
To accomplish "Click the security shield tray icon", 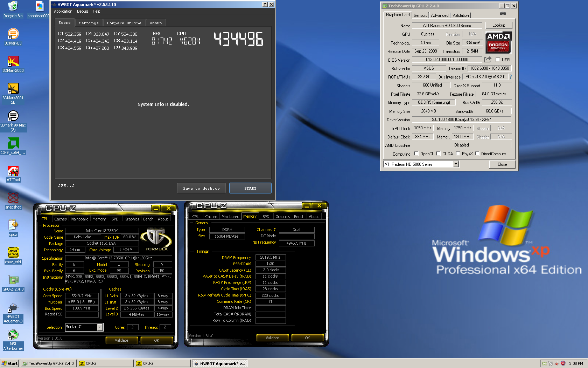I will (x=563, y=363).
